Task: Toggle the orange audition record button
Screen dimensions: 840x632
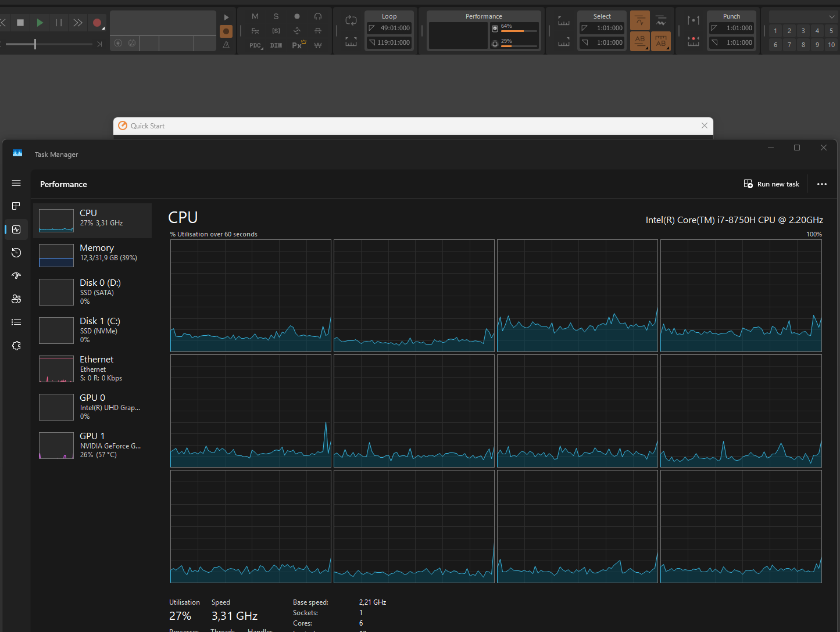Action: pyautogui.click(x=226, y=31)
